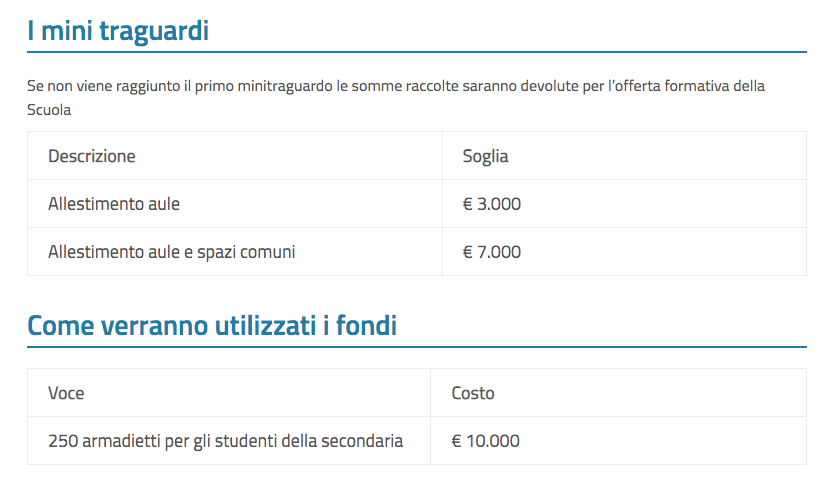Click the € 3.000 threshold cell

(492, 204)
